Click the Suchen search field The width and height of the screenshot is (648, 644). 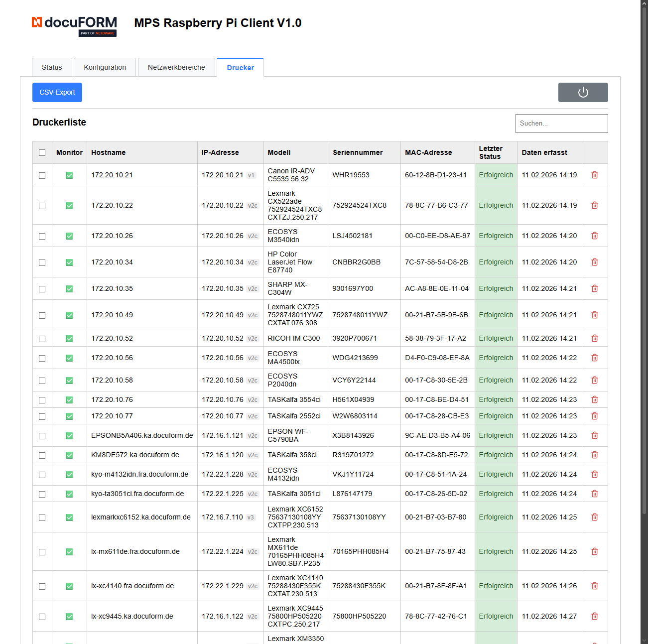(561, 123)
